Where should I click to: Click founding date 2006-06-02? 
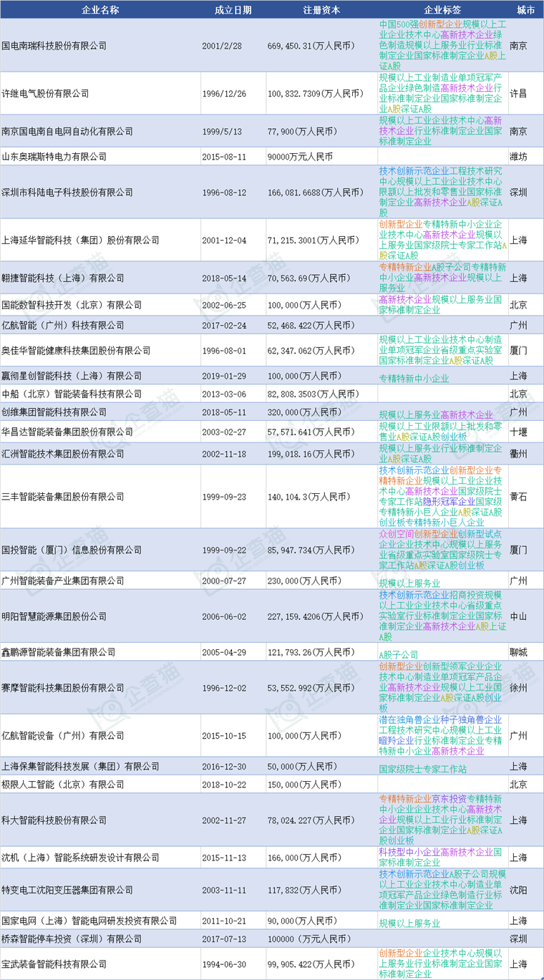pos(223,616)
